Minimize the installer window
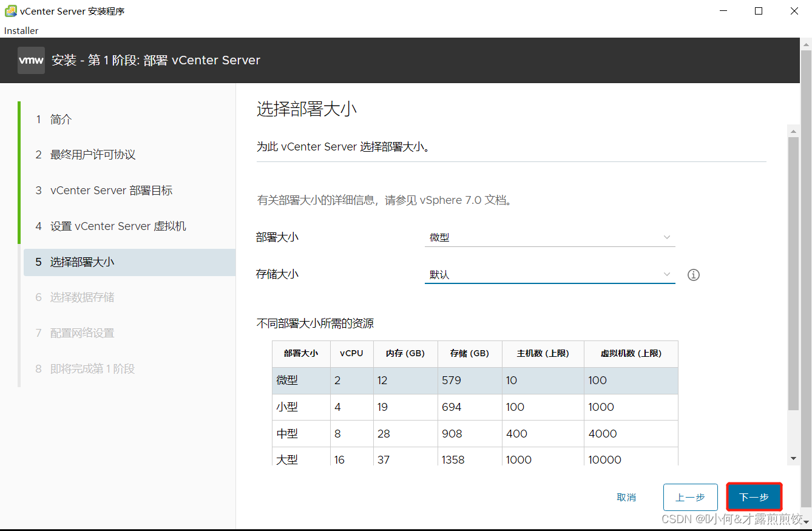This screenshot has width=812, height=531. [x=722, y=11]
